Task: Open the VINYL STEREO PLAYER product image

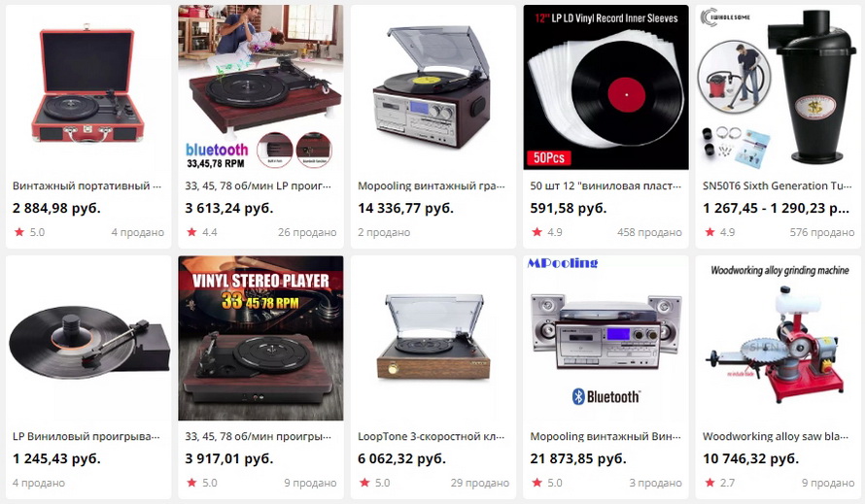Action: point(260,338)
